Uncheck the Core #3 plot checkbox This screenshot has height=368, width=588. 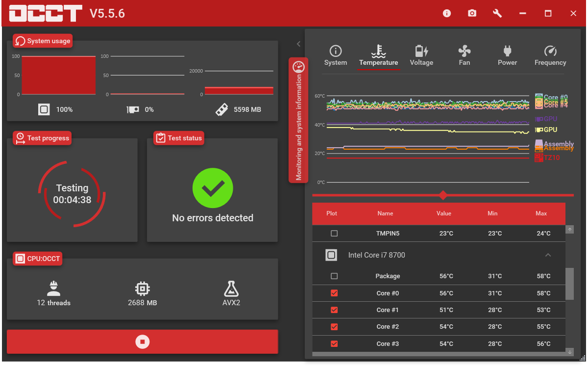[334, 343]
